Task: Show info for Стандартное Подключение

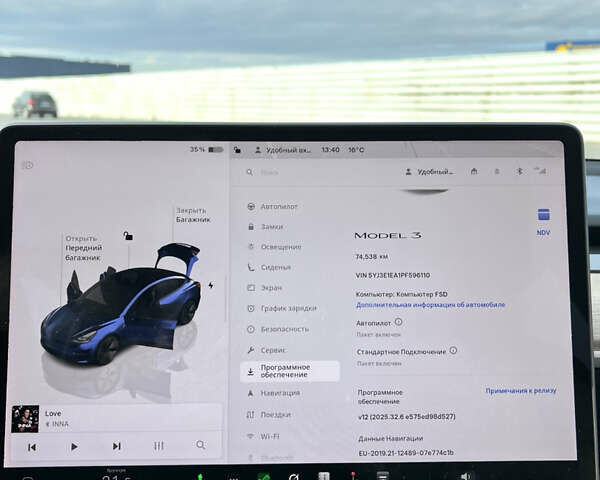Action: coord(453,351)
